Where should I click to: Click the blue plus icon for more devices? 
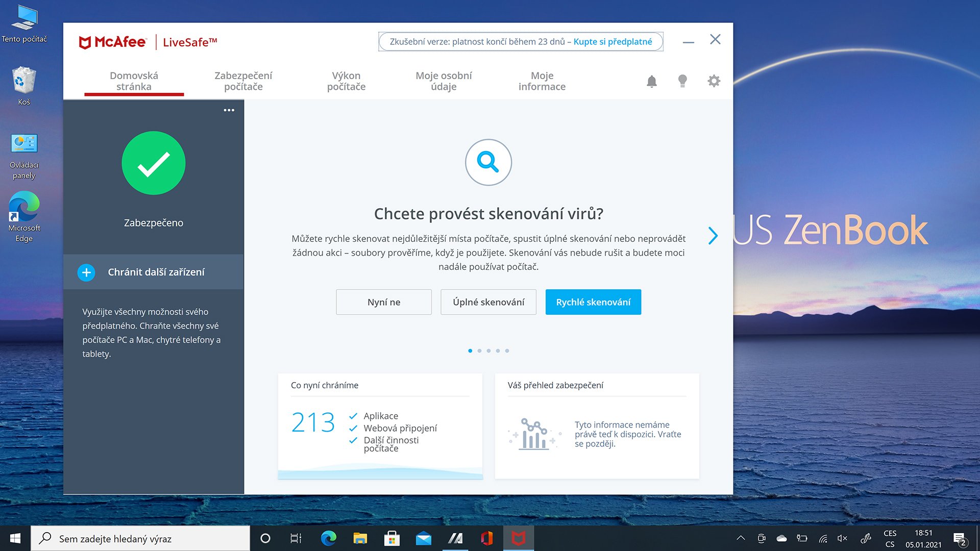(86, 272)
